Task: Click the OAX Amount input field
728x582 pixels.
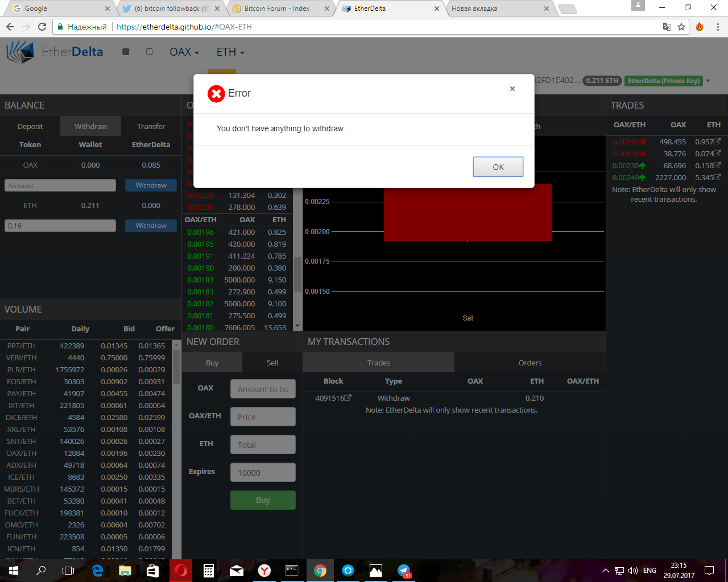Action: (x=60, y=185)
